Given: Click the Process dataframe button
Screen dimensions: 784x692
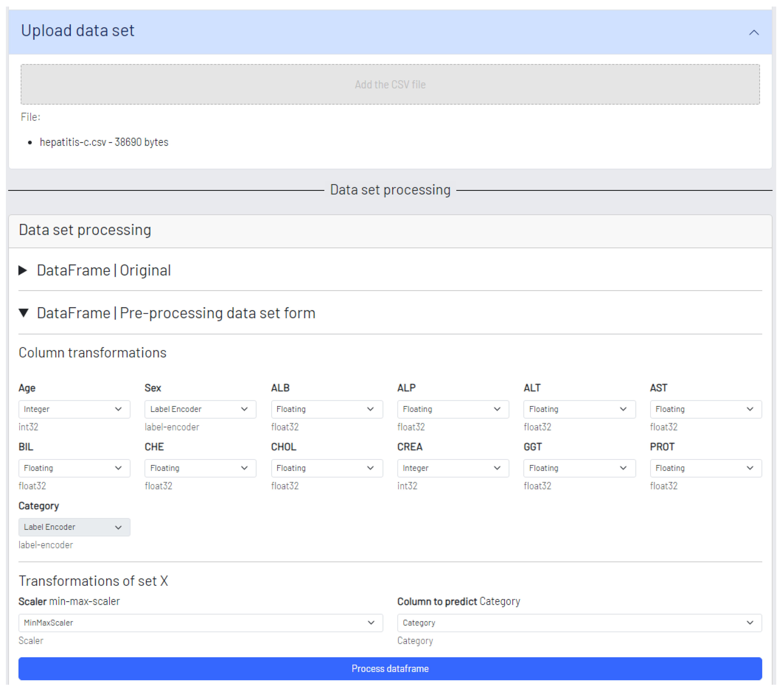Looking at the screenshot, I should 390,669.
